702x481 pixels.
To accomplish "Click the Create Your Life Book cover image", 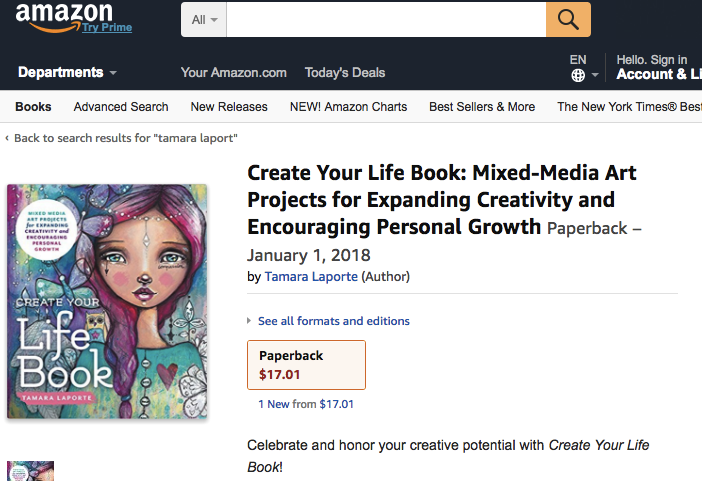I will point(107,301).
